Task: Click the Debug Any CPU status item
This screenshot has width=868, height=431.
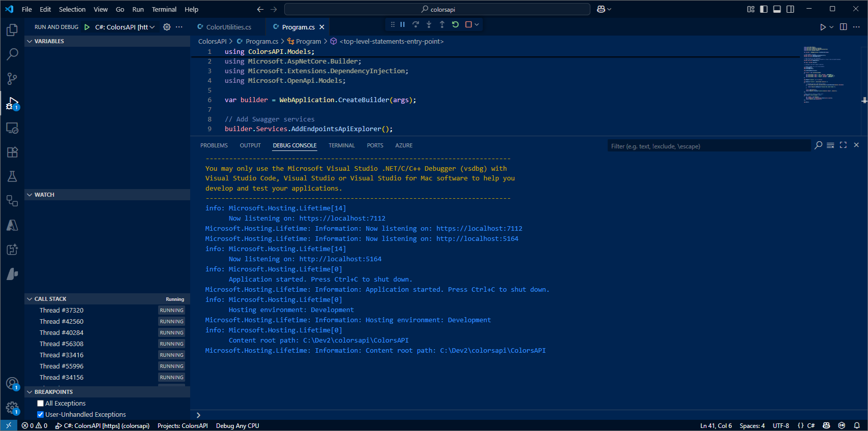Action: [x=237, y=426]
